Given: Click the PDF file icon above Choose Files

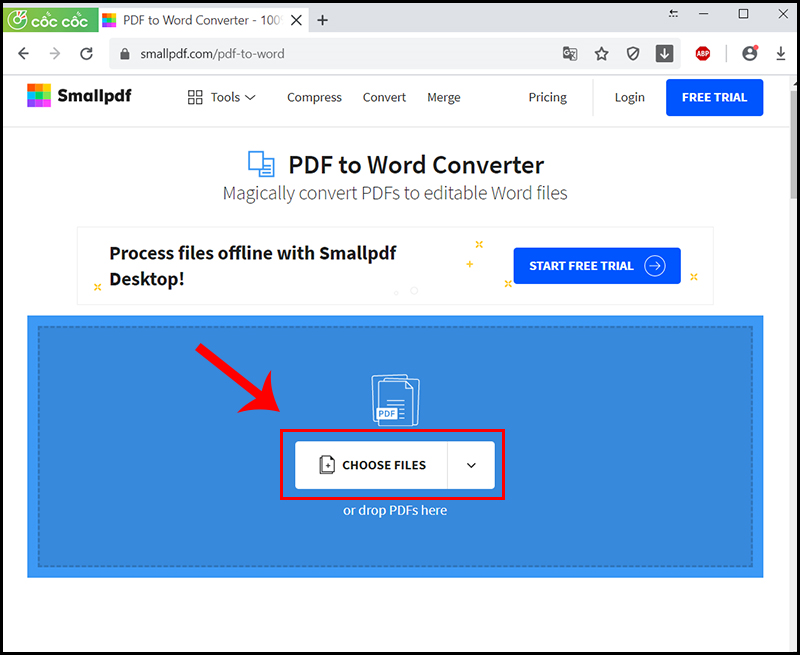Looking at the screenshot, I should (394, 398).
